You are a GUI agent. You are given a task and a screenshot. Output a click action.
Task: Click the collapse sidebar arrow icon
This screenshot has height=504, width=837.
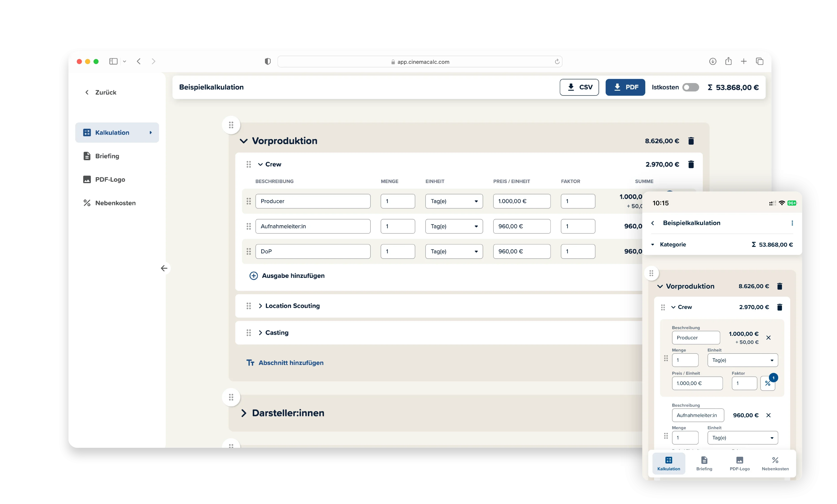164,268
